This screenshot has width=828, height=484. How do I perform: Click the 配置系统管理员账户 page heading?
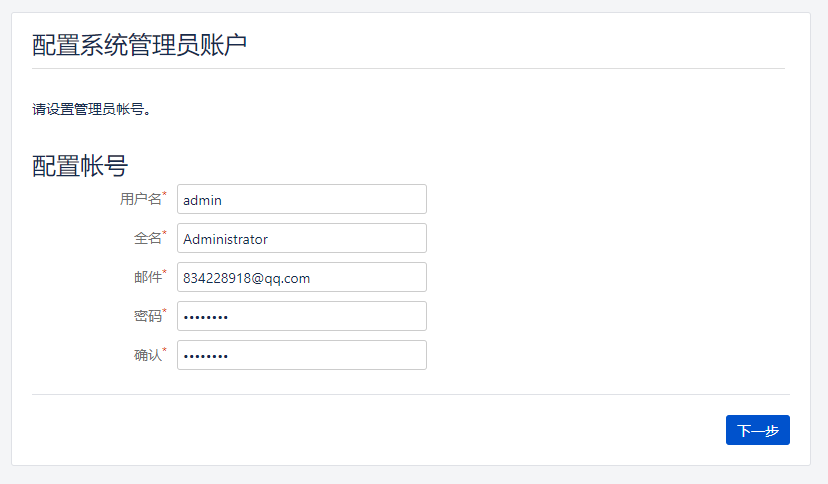pyautogui.click(x=139, y=45)
